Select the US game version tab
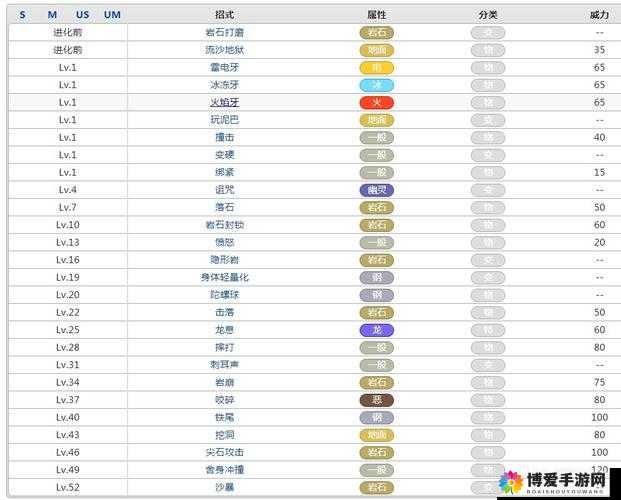The height and width of the screenshot is (500, 621). 82,15
